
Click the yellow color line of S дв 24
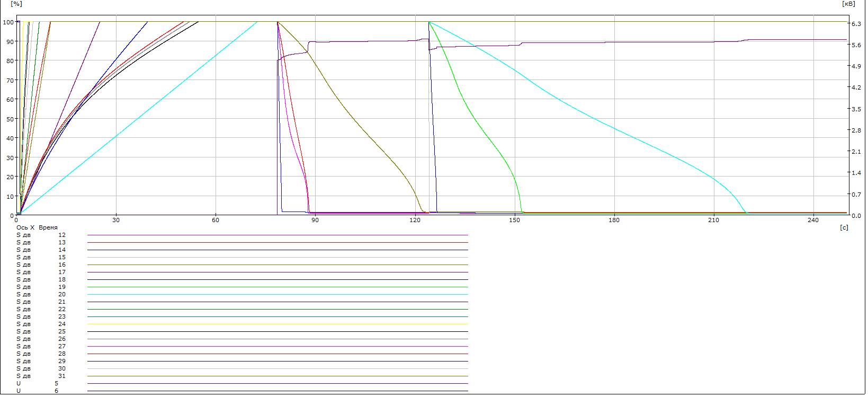[278, 324]
